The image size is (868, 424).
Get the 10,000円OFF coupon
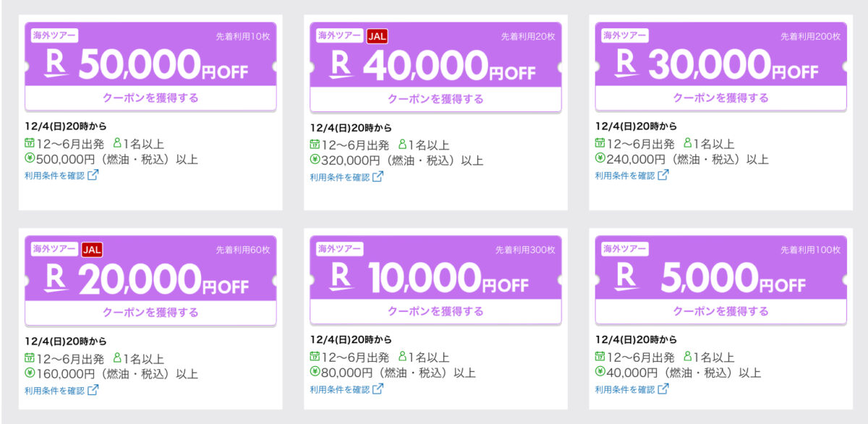435,312
